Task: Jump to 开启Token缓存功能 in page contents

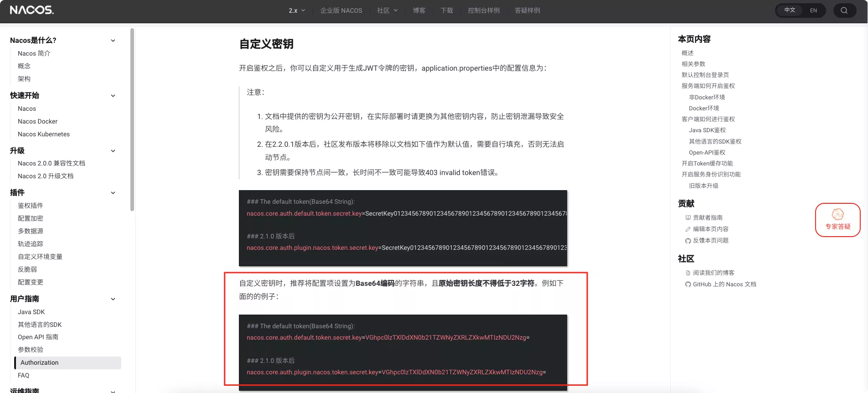Action: [x=707, y=163]
